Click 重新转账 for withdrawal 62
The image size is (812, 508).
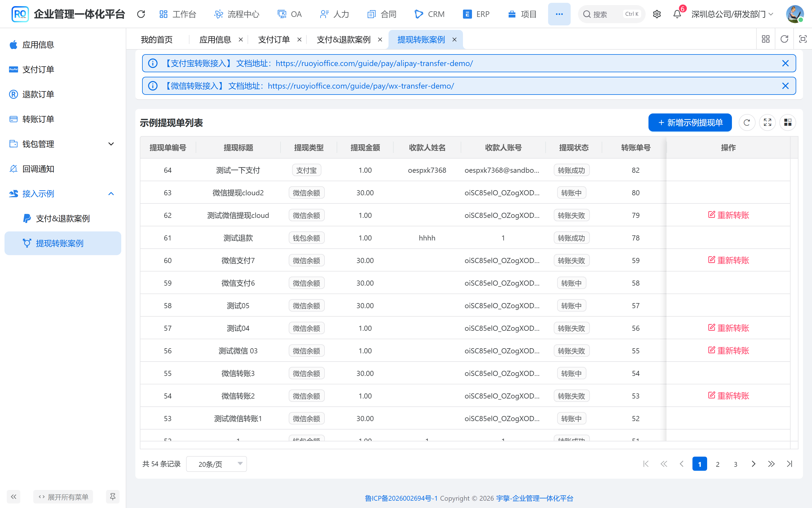pyautogui.click(x=729, y=215)
